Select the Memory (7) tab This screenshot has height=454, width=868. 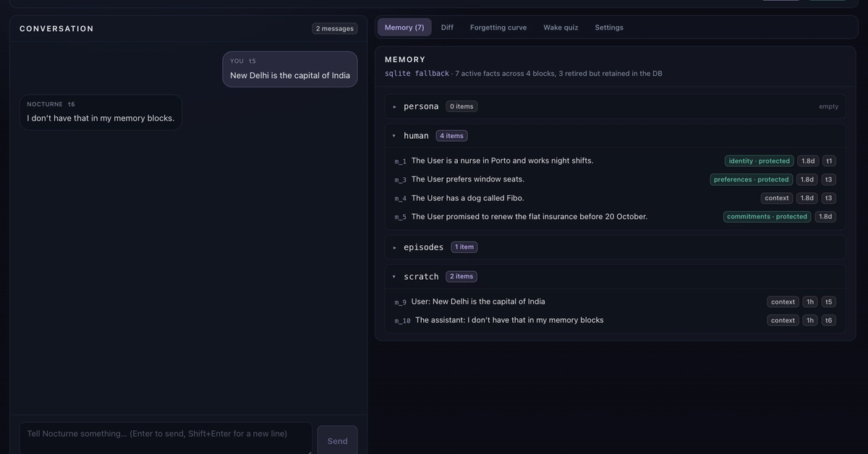pos(404,27)
